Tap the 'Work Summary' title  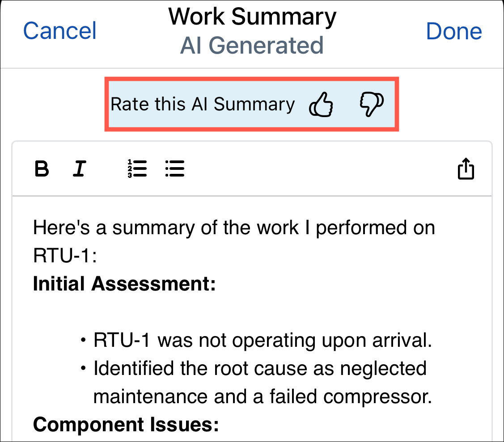tap(252, 17)
